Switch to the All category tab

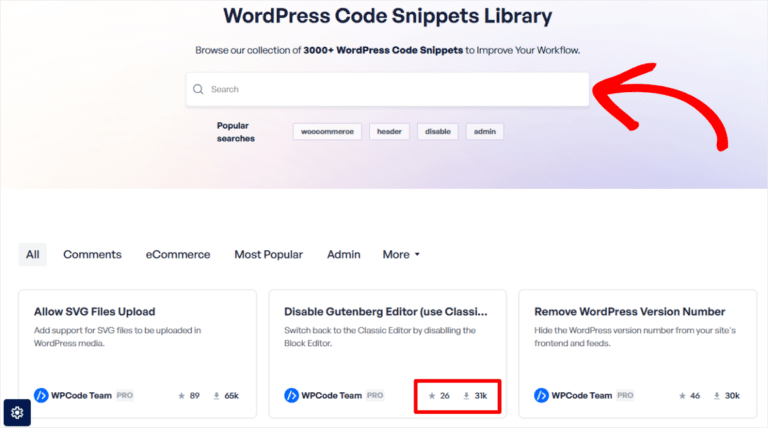(x=33, y=255)
